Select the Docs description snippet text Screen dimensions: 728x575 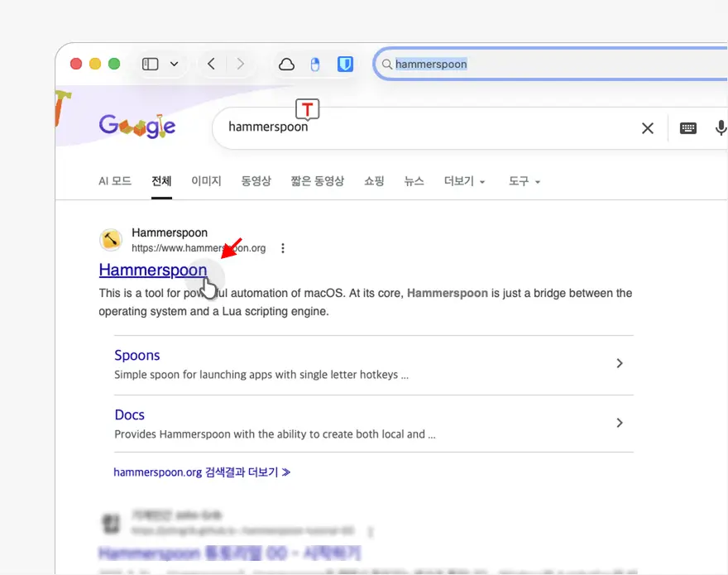pos(275,434)
